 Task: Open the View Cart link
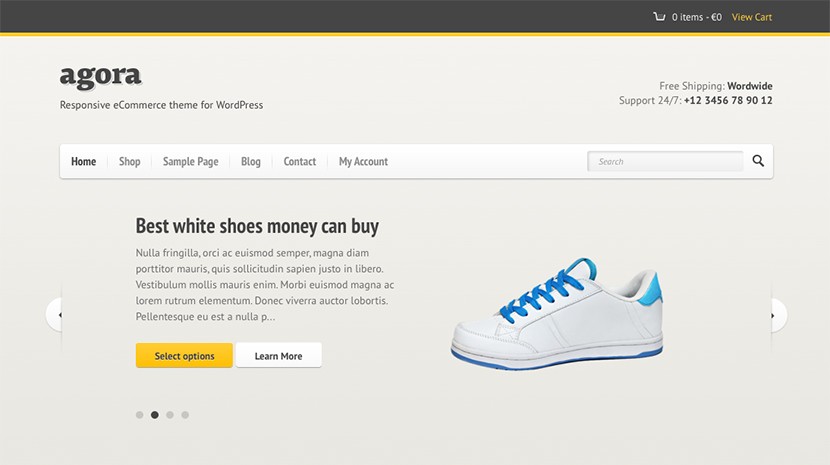(752, 17)
